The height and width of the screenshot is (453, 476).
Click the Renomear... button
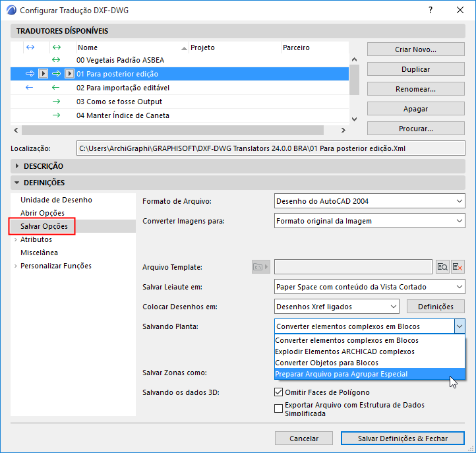415,89
